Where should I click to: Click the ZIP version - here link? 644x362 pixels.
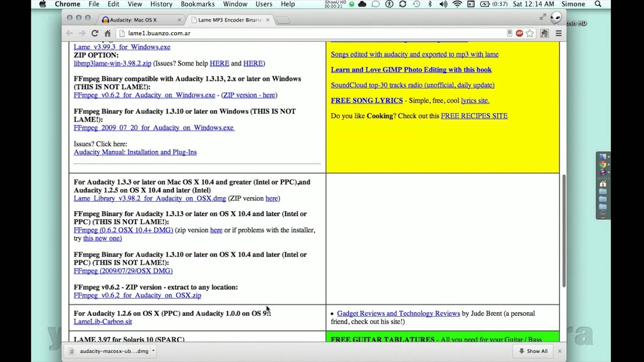(249, 95)
